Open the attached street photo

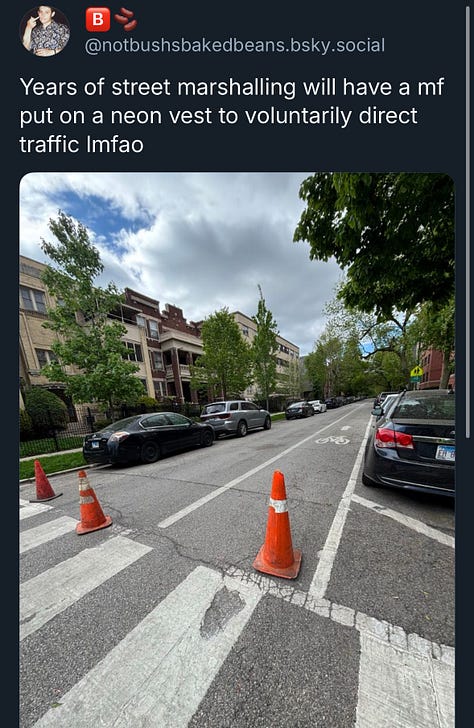click(x=237, y=450)
